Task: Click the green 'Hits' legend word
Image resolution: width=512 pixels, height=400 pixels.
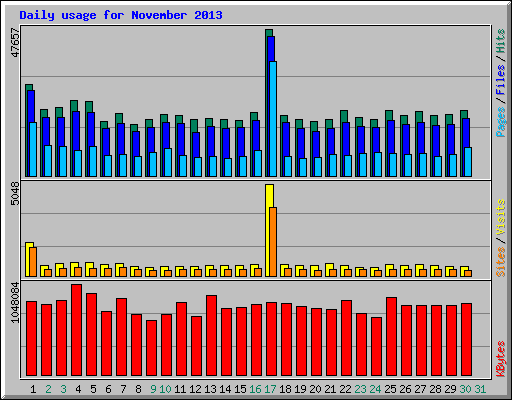Action: tap(501, 41)
